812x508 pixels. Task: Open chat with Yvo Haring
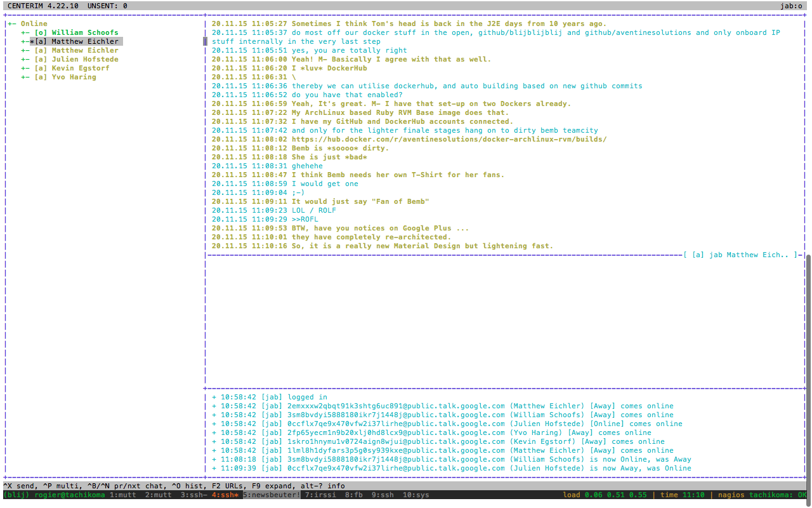[x=65, y=77]
